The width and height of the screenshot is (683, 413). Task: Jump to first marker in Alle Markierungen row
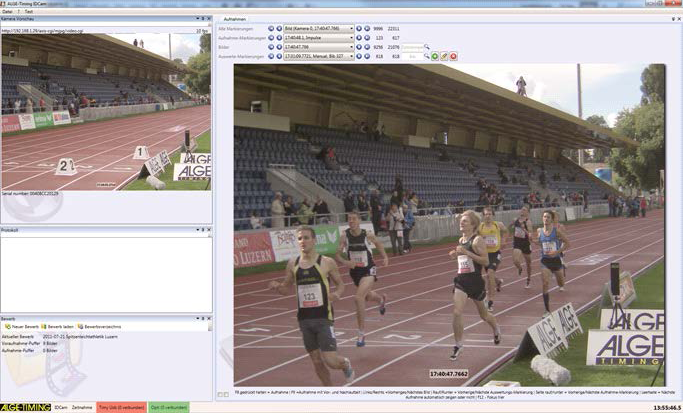pyautogui.click(x=271, y=29)
